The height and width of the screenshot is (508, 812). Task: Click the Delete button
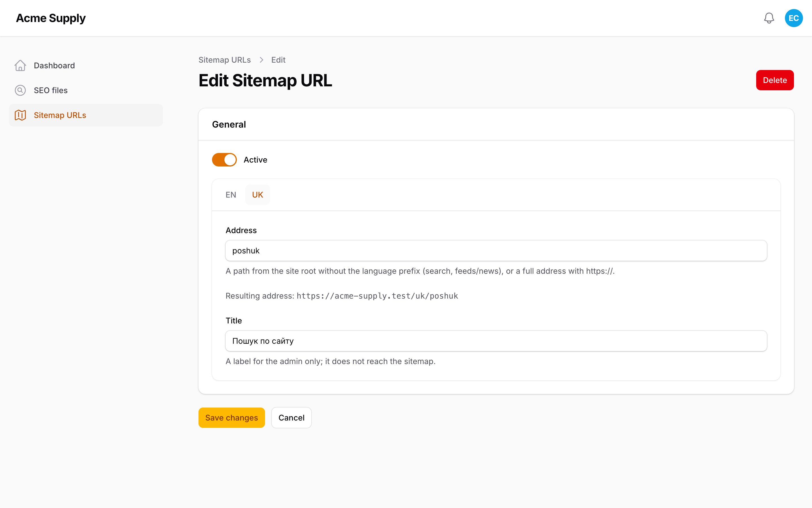pos(775,80)
